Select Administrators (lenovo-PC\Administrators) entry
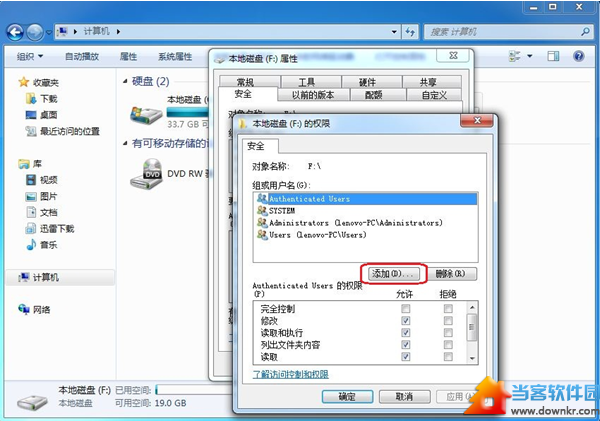Image resolution: width=600 pixels, height=421 pixels. pos(366,223)
